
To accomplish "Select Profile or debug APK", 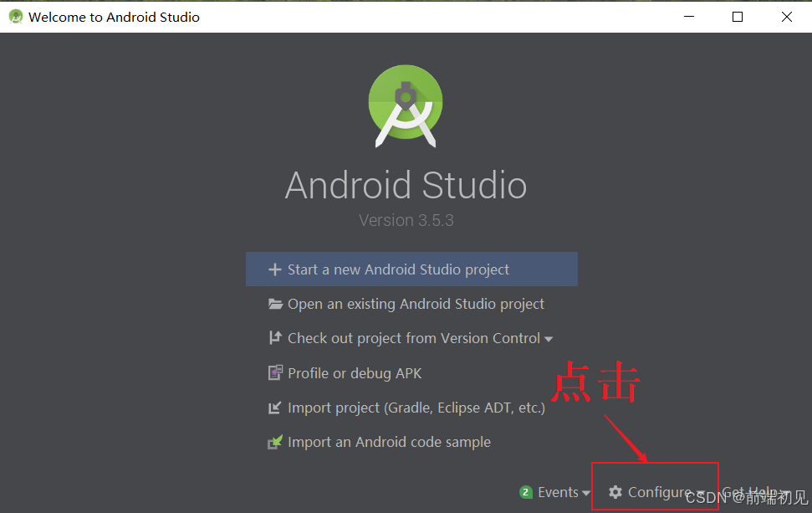I will 345,373.
